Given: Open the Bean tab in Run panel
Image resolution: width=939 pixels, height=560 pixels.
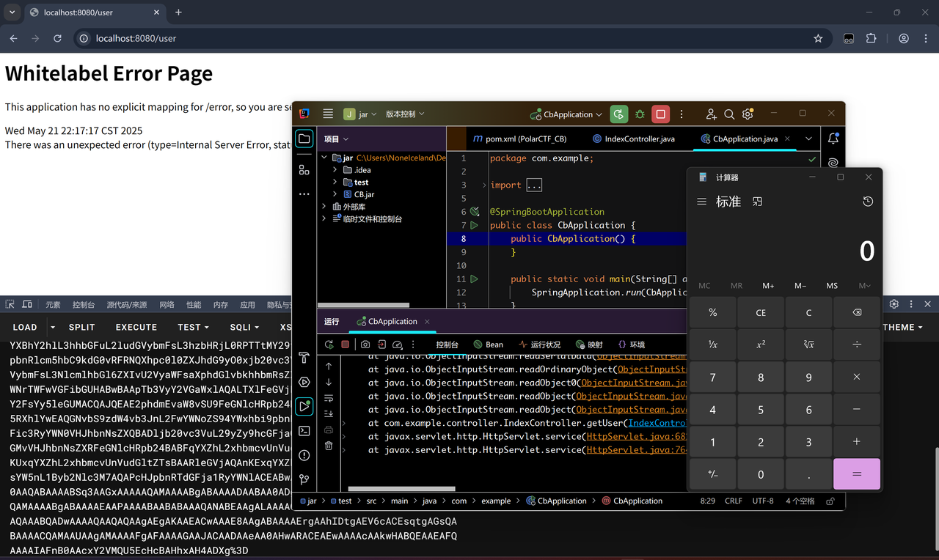Looking at the screenshot, I should [489, 345].
